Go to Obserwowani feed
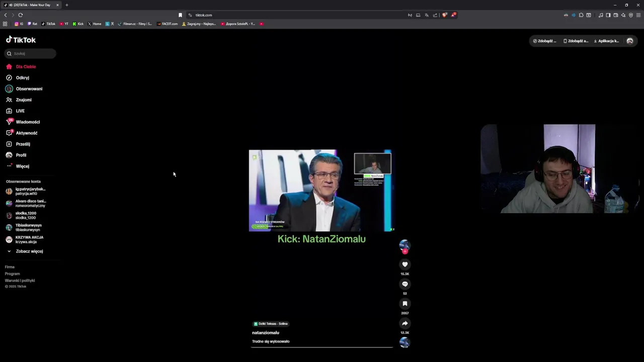 pyautogui.click(x=24, y=88)
